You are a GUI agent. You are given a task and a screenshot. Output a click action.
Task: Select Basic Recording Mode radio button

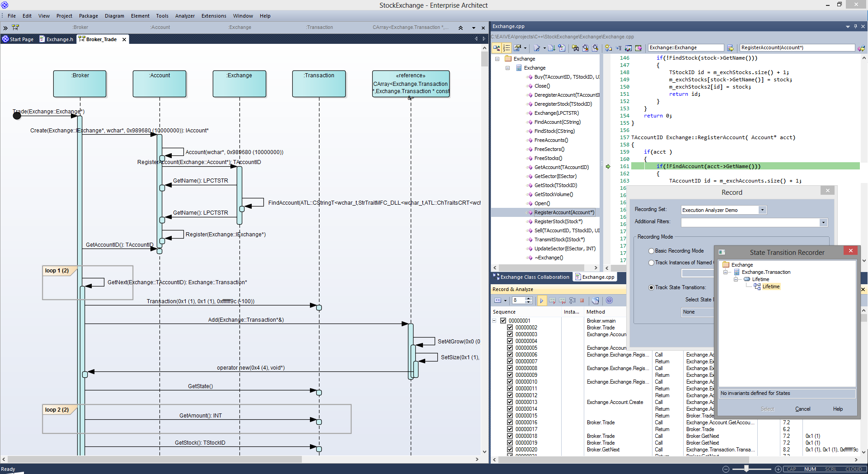651,251
